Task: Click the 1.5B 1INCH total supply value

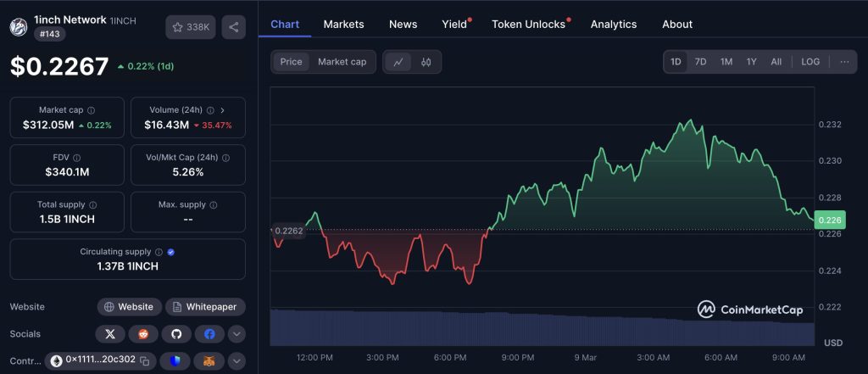Action: [x=67, y=220]
